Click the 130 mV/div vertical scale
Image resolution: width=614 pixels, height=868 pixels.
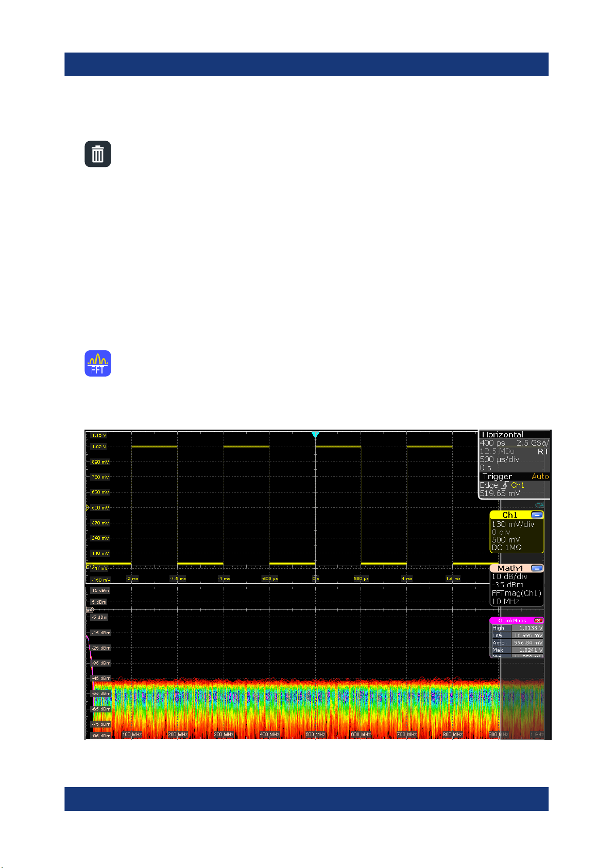tap(513, 524)
